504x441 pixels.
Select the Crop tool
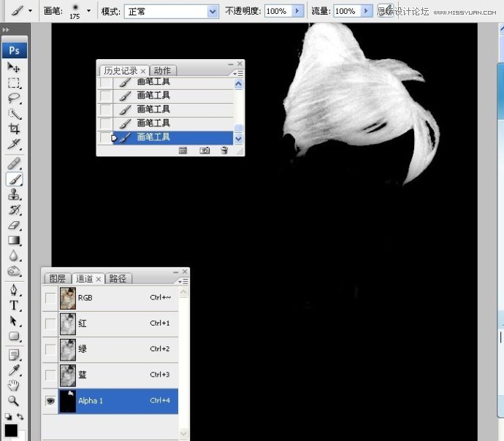(14, 129)
